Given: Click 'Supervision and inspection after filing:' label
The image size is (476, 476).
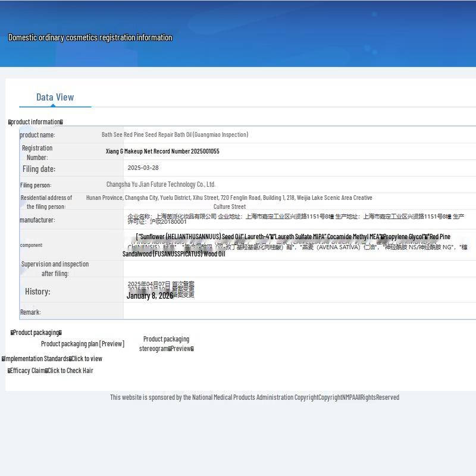Looking at the screenshot, I should point(55,269).
